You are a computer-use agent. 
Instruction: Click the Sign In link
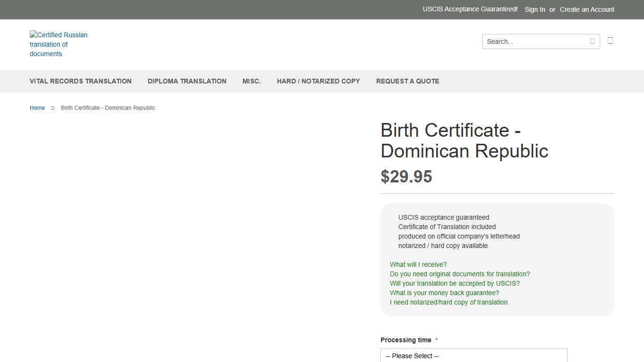point(535,9)
